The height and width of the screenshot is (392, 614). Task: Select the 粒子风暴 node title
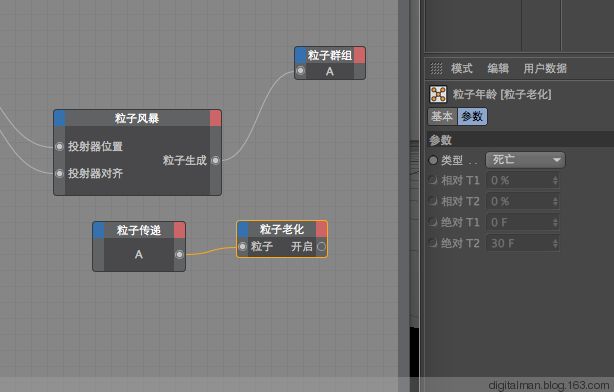click(137, 118)
